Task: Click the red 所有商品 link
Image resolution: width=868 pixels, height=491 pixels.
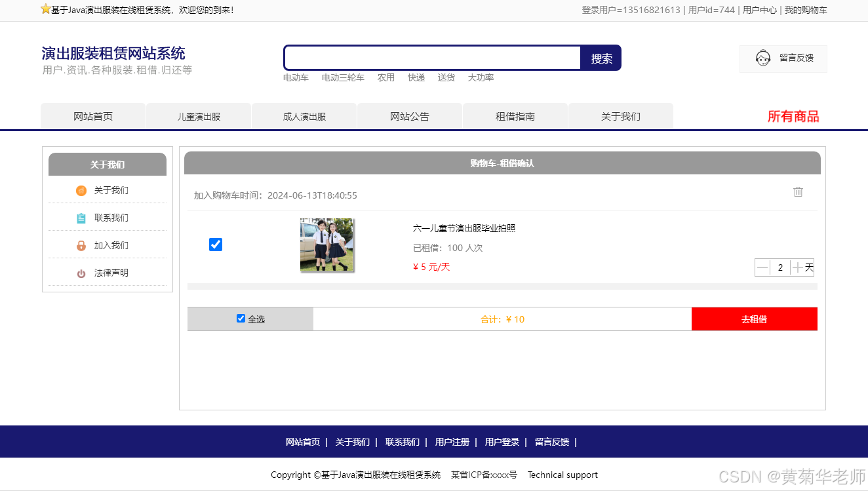Action: [793, 117]
